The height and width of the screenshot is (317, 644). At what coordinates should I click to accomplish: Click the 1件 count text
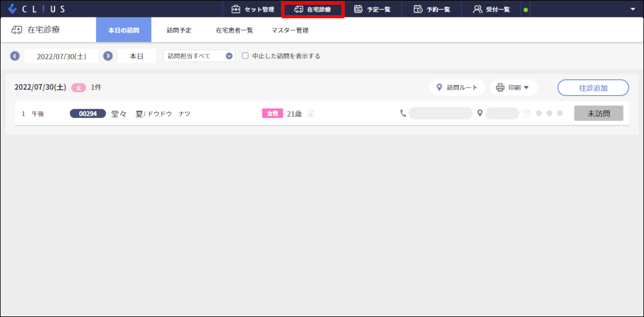coord(96,88)
